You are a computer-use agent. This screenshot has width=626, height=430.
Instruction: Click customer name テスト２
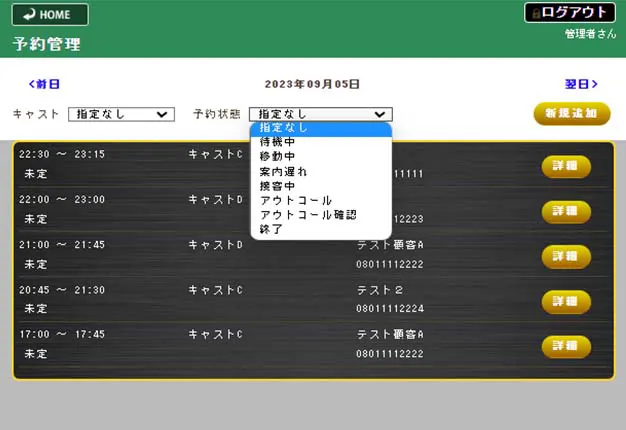(380, 290)
